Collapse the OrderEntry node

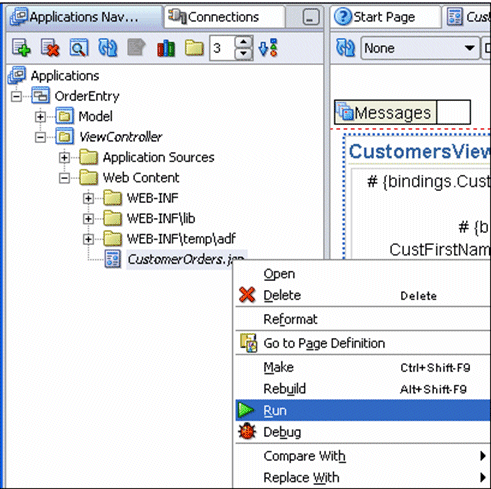[16, 96]
